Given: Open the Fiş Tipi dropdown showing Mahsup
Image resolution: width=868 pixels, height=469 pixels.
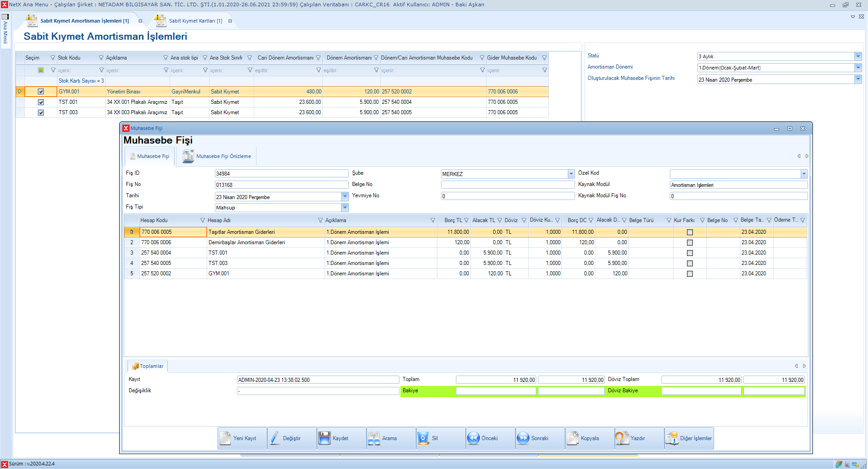Looking at the screenshot, I should point(345,208).
